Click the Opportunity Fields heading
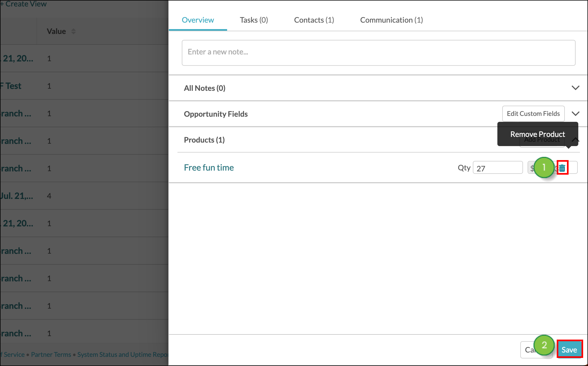This screenshot has height=366, width=588. (216, 114)
